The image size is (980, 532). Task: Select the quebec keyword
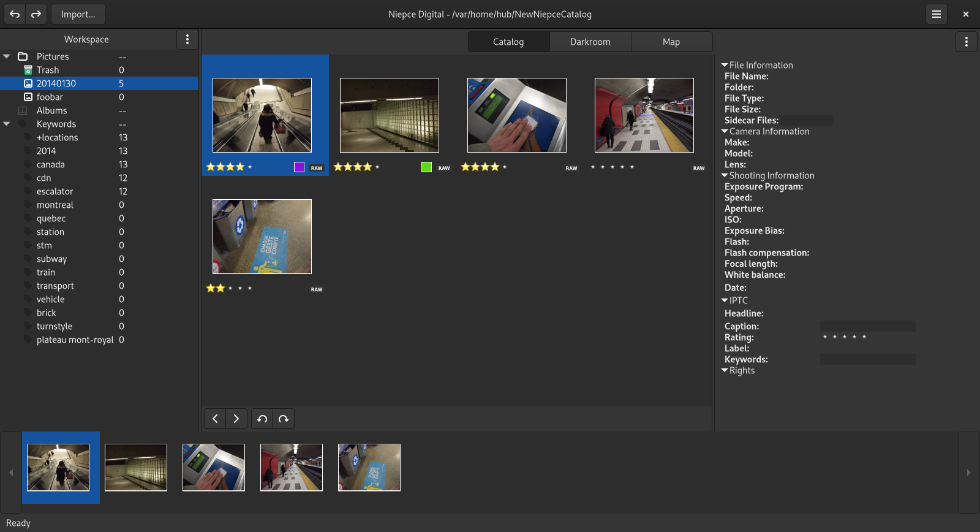tap(51, 218)
